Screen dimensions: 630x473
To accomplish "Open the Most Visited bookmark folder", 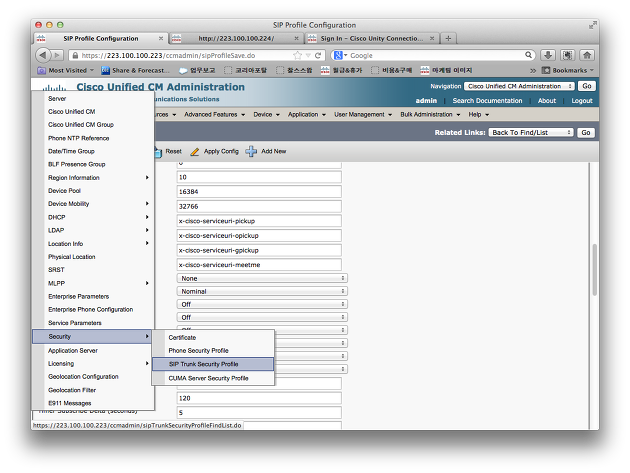I will pos(65,70).
